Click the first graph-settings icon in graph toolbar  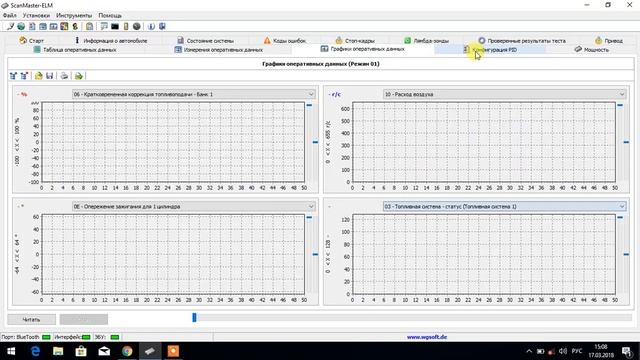13,76
